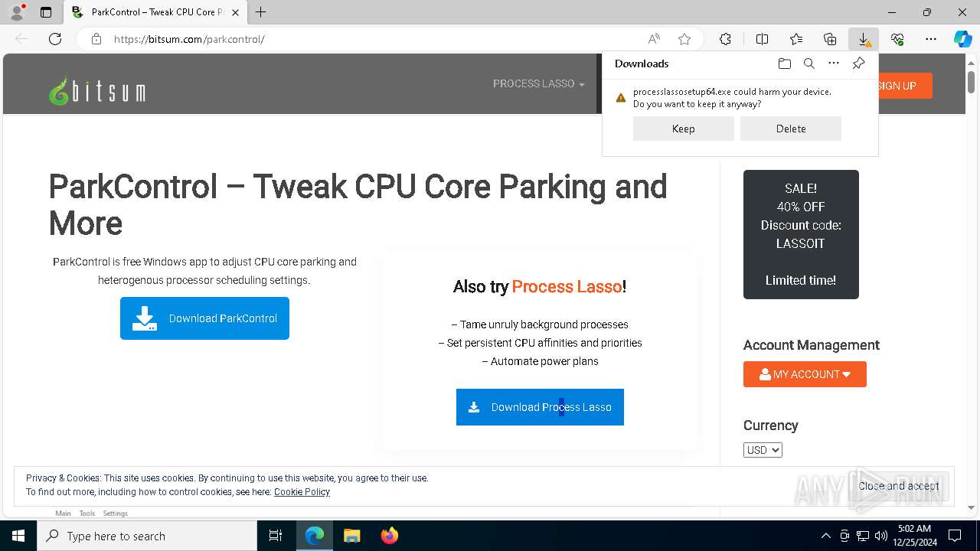Open the network icon in the system tray
Viewport: 980px width, 551px height.
pyautogui.click(x=863, y=536)
